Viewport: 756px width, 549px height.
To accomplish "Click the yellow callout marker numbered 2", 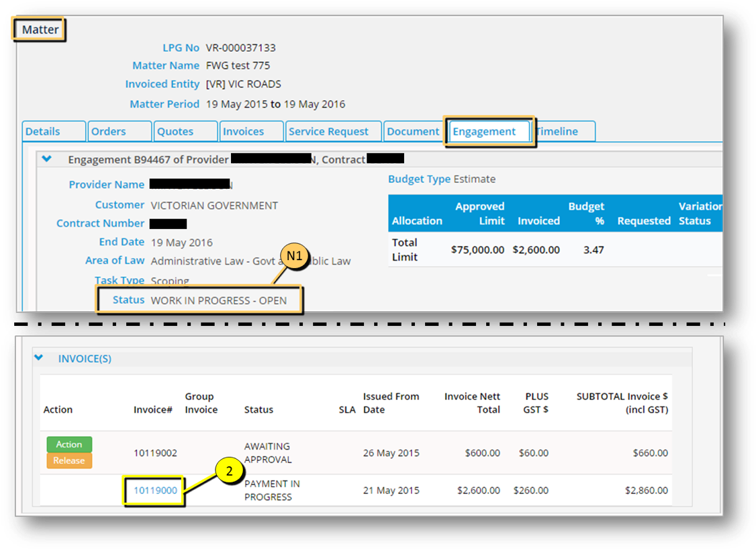I will 230,472.
